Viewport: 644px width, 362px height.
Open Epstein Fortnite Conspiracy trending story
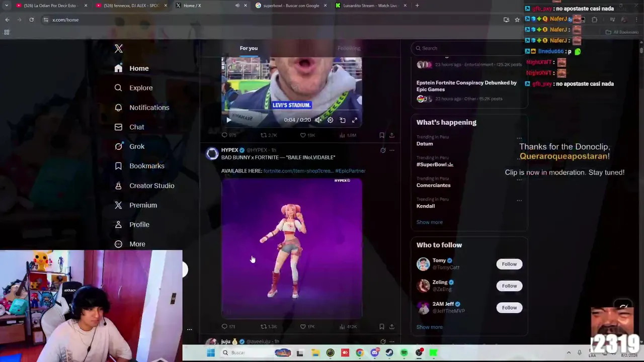pos(466,86)
